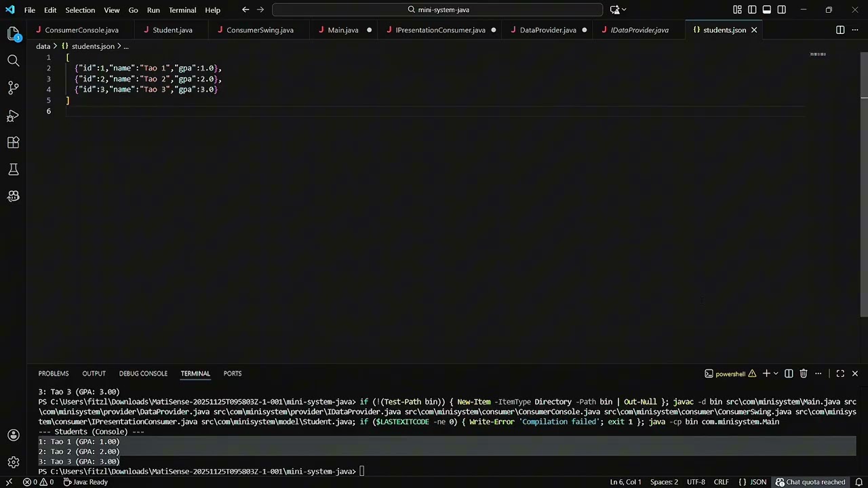The height and width of the screenshot is (488, 868).
Task: Create a new terminal with plus
Action: click(x=766, y=373)
